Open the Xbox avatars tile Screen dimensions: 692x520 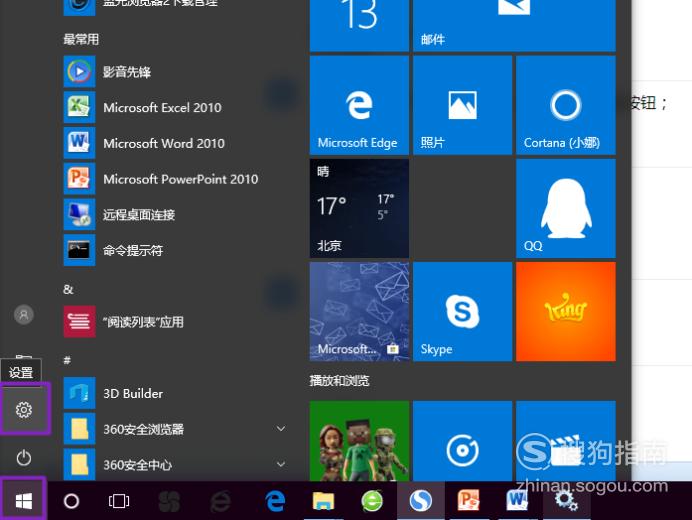click(359, 441)
